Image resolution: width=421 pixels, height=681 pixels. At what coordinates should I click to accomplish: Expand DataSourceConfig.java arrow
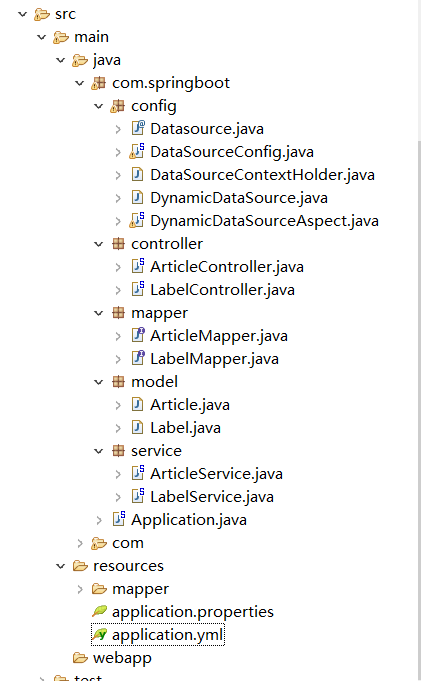pyautogui.click(x=118, y=152)
